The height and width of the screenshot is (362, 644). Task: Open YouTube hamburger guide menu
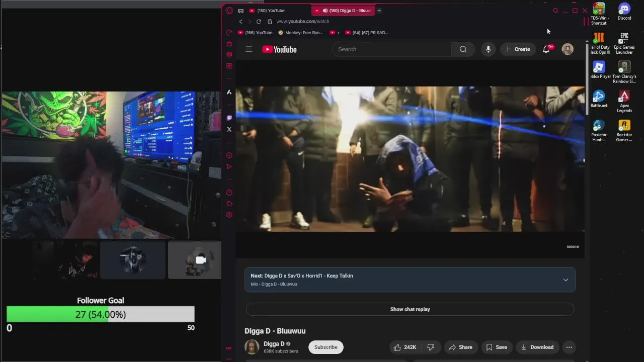(249, 49)
